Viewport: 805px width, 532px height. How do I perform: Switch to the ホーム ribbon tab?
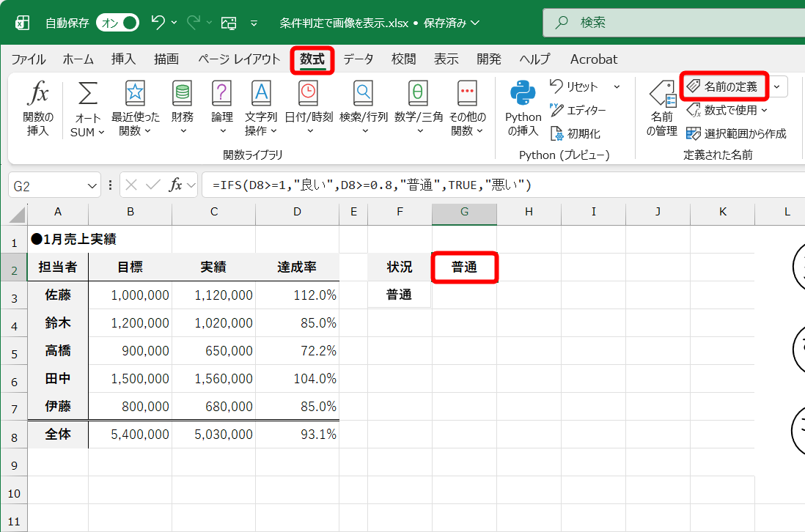click(78, 59)
